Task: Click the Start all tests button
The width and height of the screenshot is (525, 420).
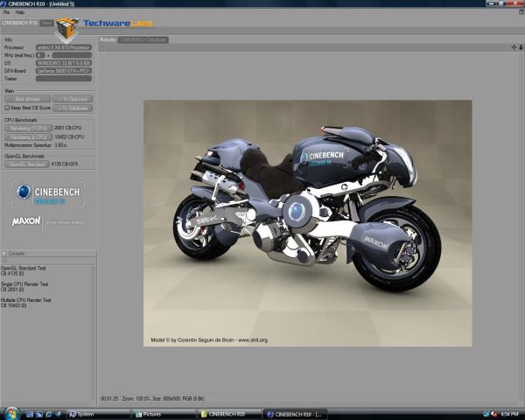Action: 27,99
